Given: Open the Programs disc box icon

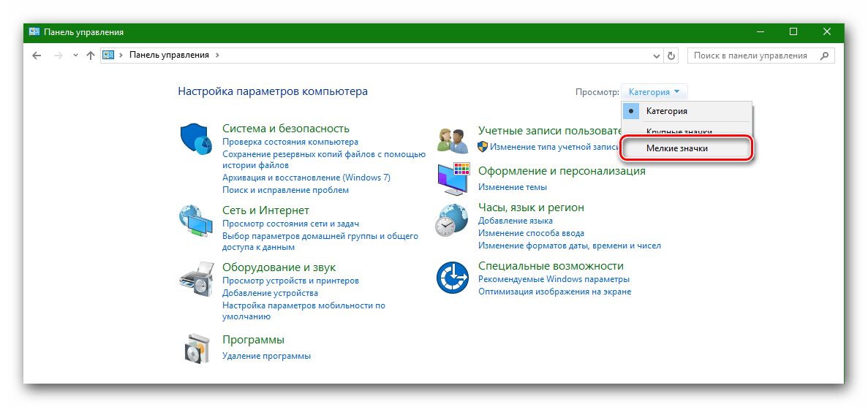Looking at the screenshot, I should pyautogui.click(x=195, y=349).
